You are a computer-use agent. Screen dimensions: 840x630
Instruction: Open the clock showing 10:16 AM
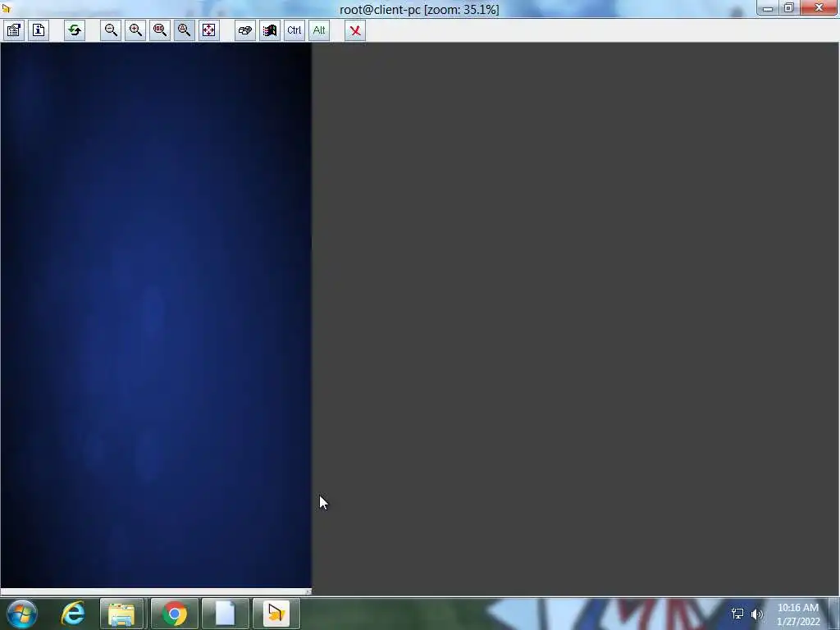pyautogui.click(x=798, y=614)
